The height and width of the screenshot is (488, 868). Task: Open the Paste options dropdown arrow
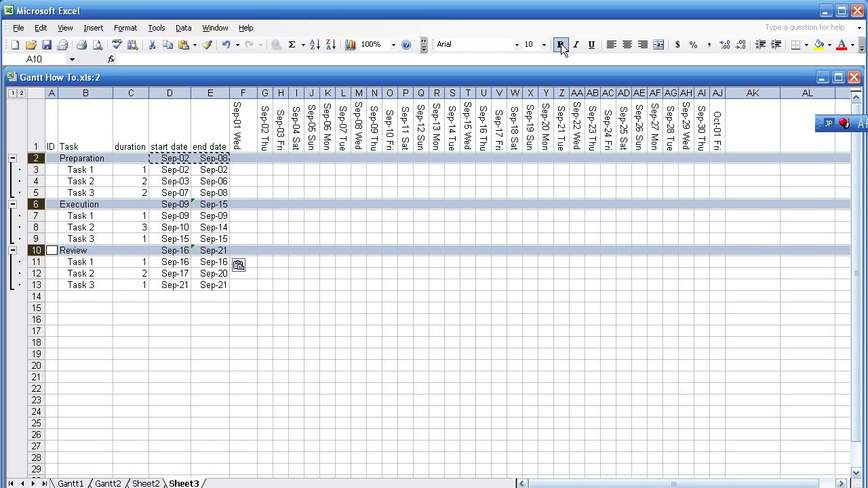(x=195, y=45)
